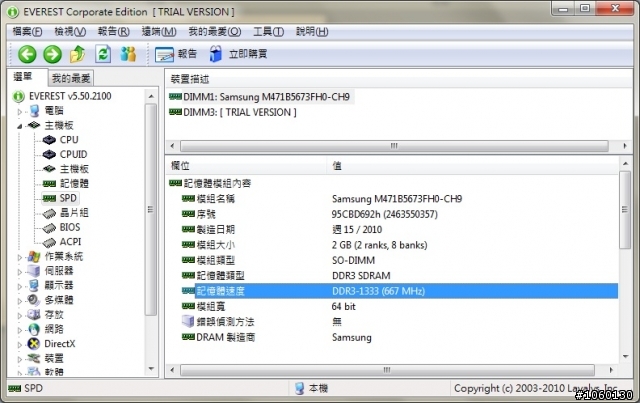
Task: Open the 我的最愛(O) menu
Action: tap(215, 31)
